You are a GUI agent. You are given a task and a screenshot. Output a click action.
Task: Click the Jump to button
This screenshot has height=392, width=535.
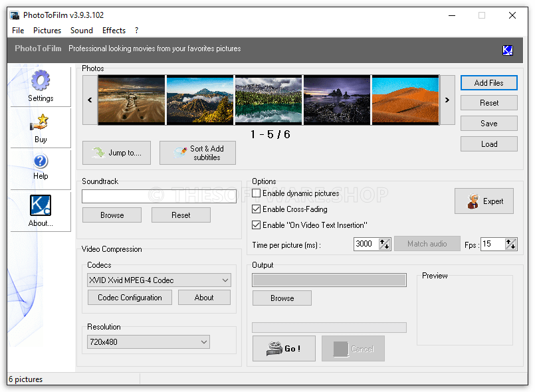117,153
